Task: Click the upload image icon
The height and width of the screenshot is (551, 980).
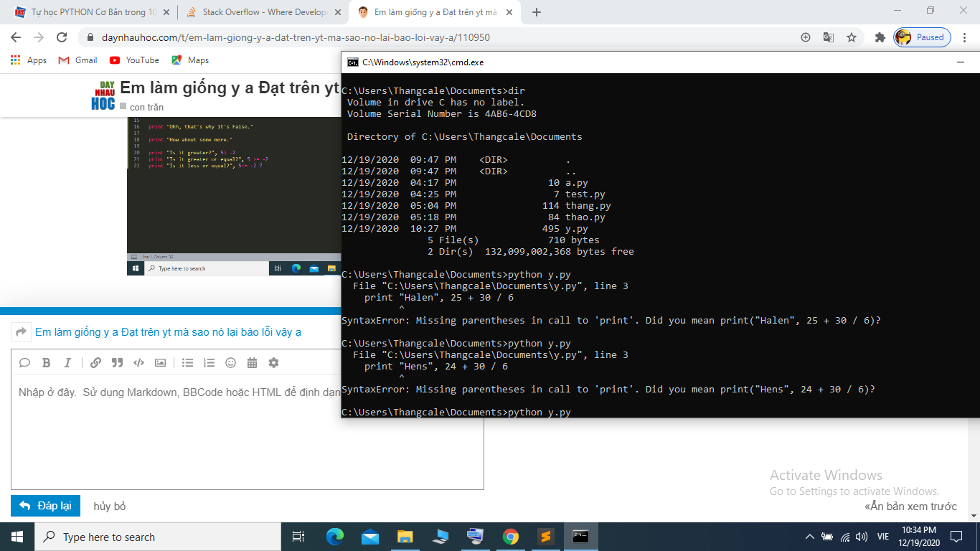Action: pos(160,363)
